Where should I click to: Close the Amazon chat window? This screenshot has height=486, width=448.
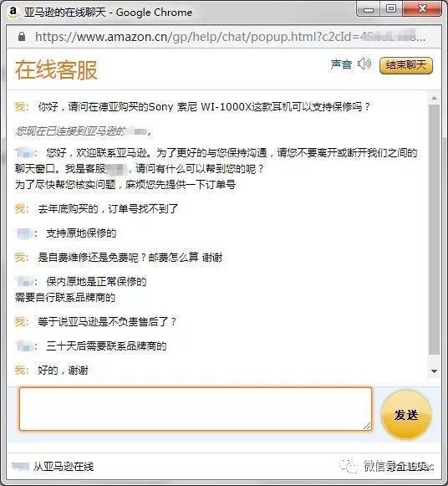tap(422, 9)
